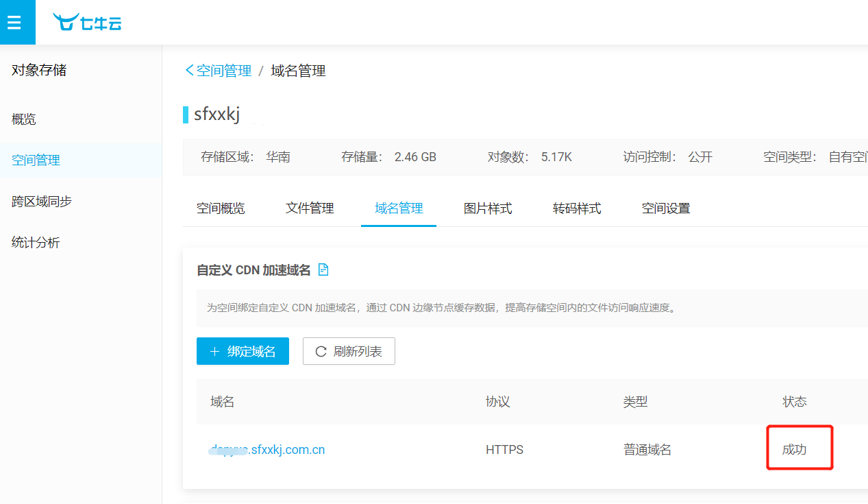Click the 成功 status cell
This screenshot has height=504, width=868.
tap(795, 450)
